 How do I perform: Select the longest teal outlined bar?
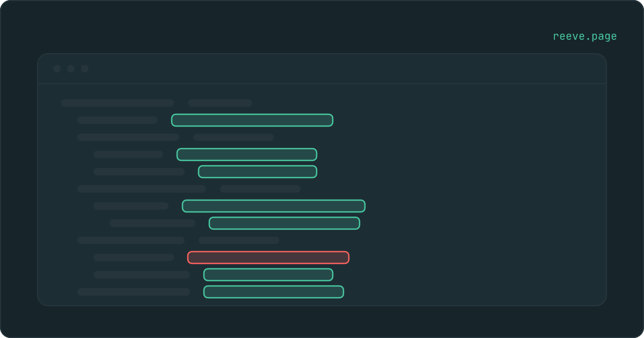point(274,206)
